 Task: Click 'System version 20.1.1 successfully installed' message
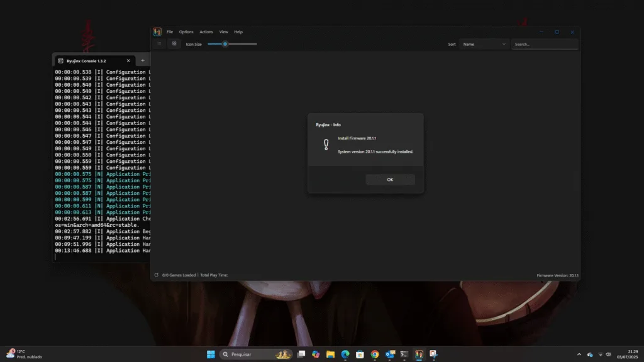coord(375,151)
